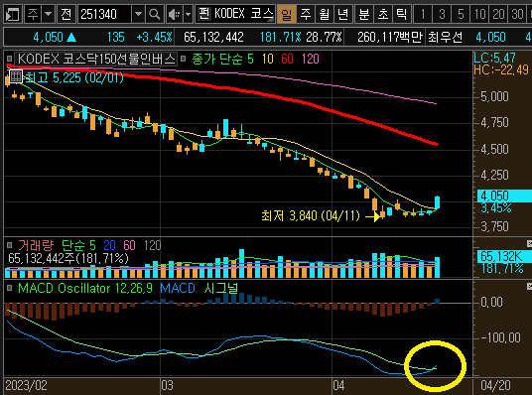Screen dimensions: 532x395
Task: Choose the 30 interval button
Action: 518,14
